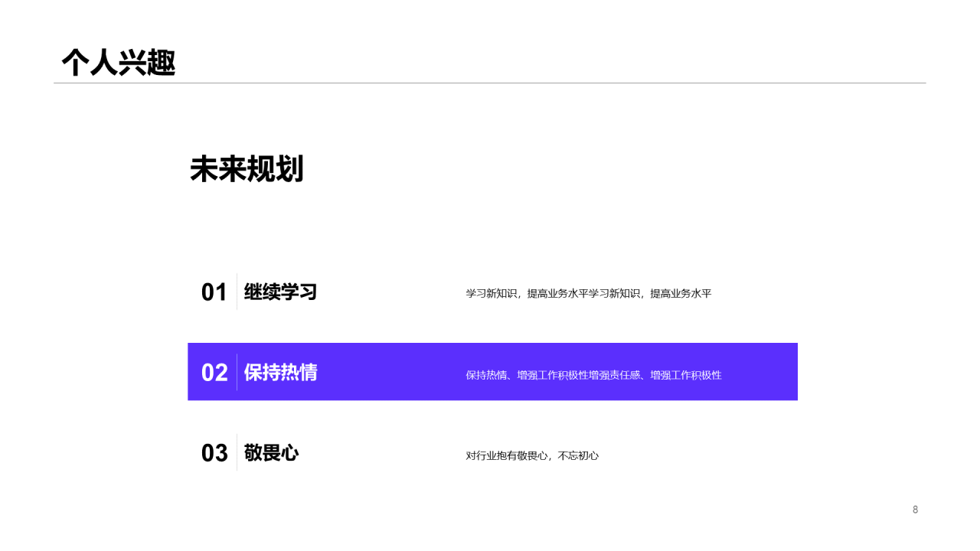Click the page number 8
Image resolution: width=980 pixels, height=551 pixels.
[913, 509]
